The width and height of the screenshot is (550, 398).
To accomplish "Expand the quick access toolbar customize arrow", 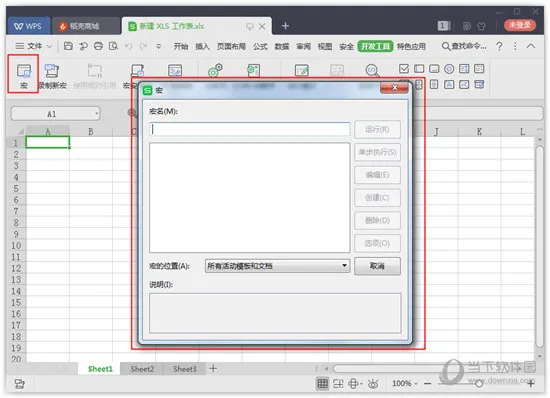I will [x=159, y=46].
